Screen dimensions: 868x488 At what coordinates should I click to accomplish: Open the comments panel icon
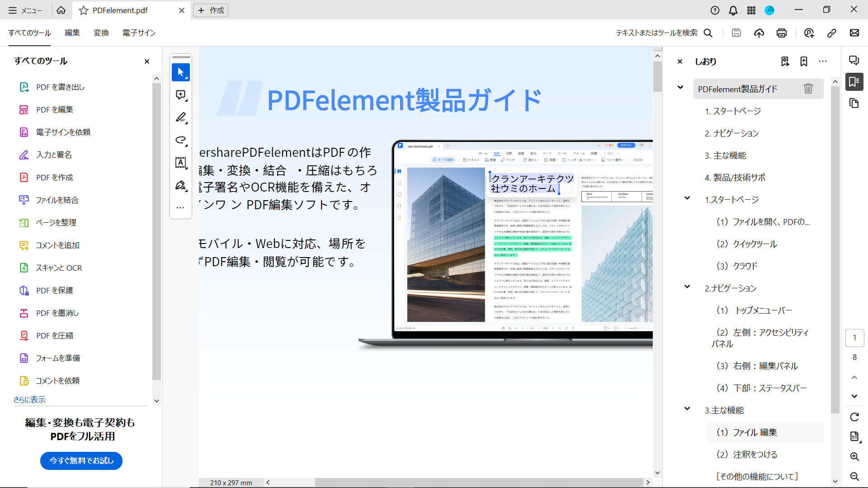pos(854,60)
